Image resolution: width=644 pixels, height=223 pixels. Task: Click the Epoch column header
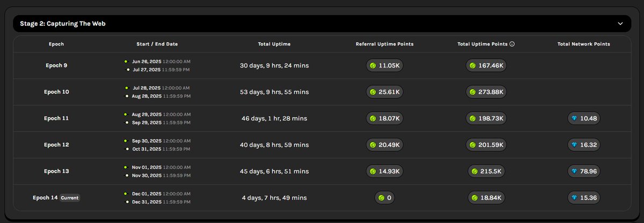[x=56, y=44]
